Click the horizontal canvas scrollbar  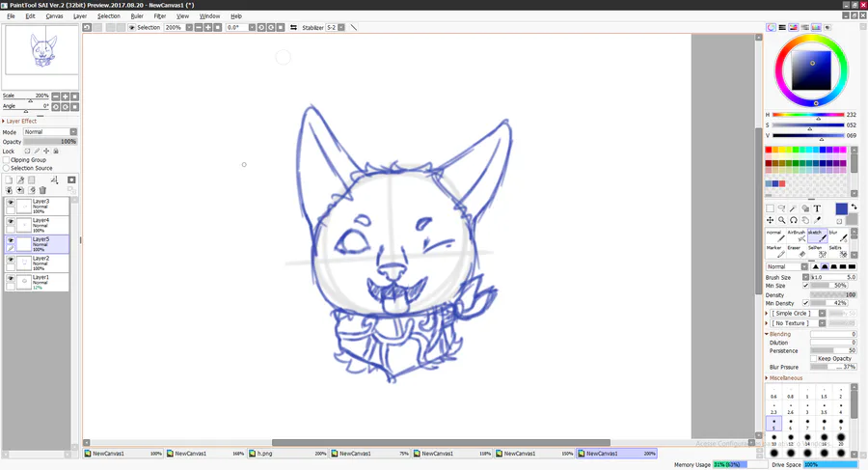tap(441, 442)
